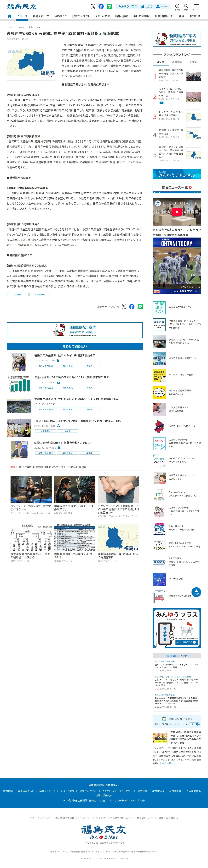This screenshot has width=208, height=868.
Task: Share article on X below the article
Action: pyautogui.click(x=124, y=307)
